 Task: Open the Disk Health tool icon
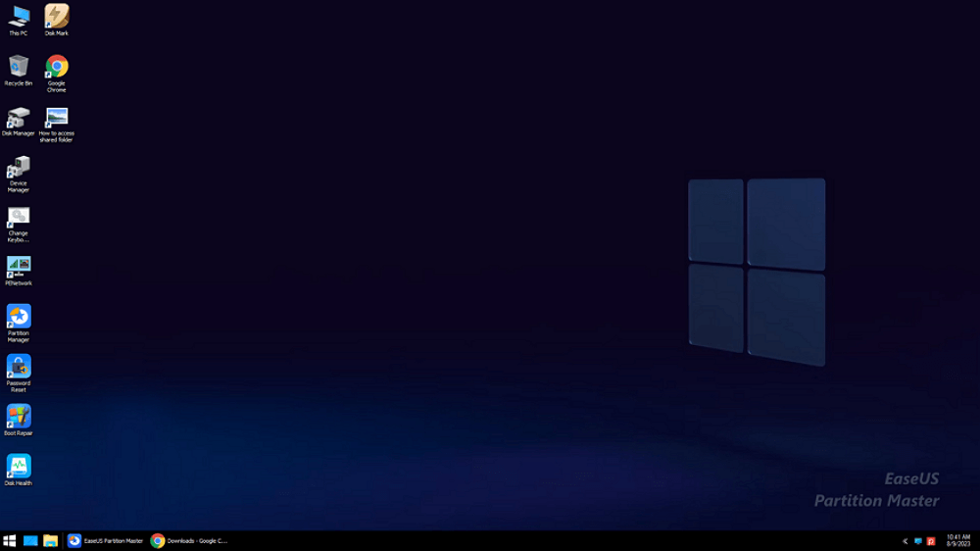point(18,471)
